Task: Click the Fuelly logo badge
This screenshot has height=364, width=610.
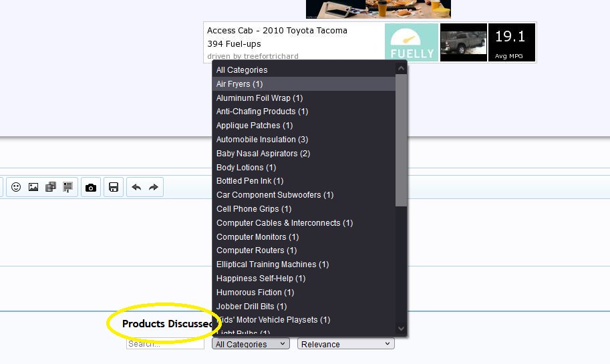Action: click(412, 42)
